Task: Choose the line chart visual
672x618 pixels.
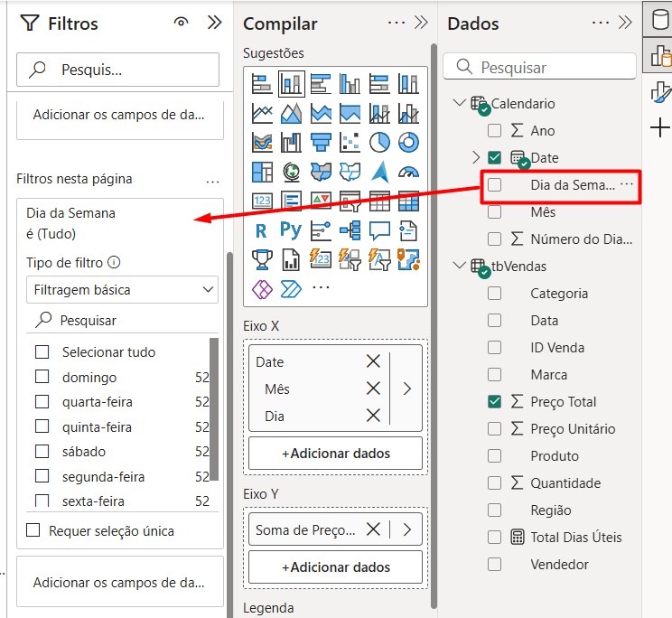Action: point(262,113)
